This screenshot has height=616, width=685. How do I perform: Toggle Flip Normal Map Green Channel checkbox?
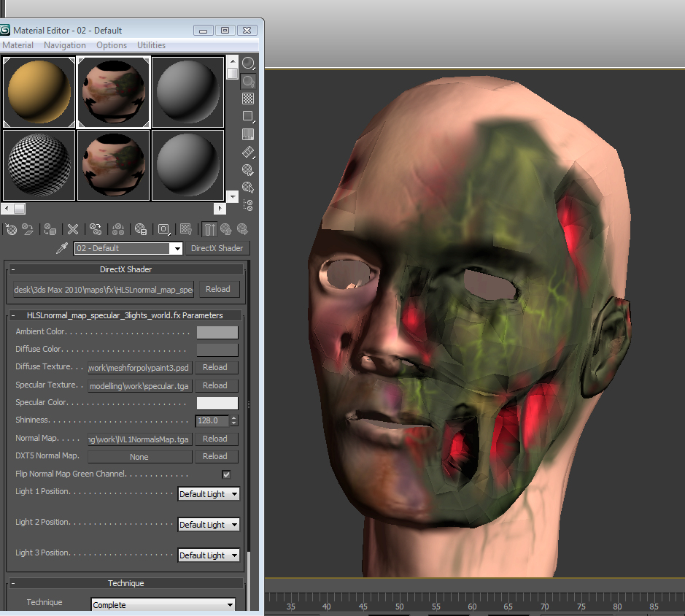[226, 474]
